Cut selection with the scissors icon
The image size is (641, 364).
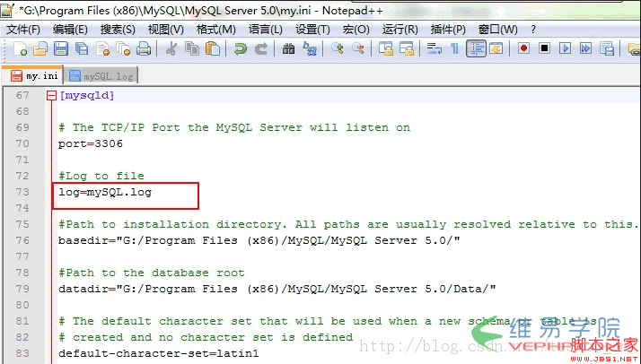point(171,48)
